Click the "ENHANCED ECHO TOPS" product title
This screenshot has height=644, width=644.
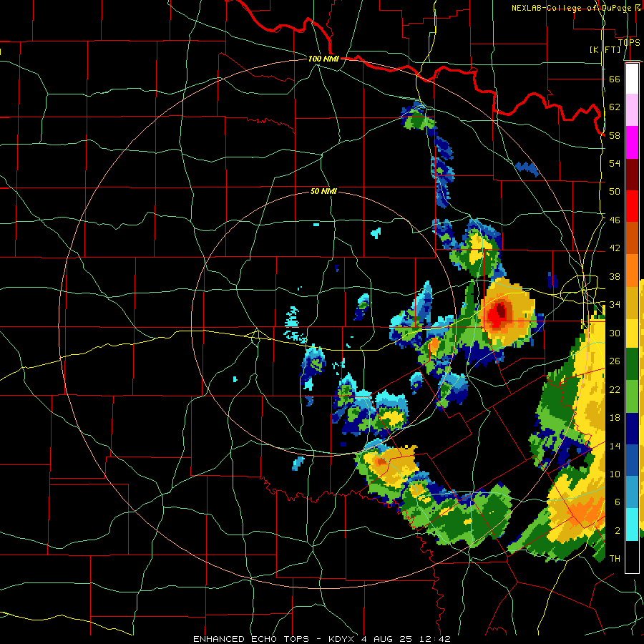tap(250, 639)
